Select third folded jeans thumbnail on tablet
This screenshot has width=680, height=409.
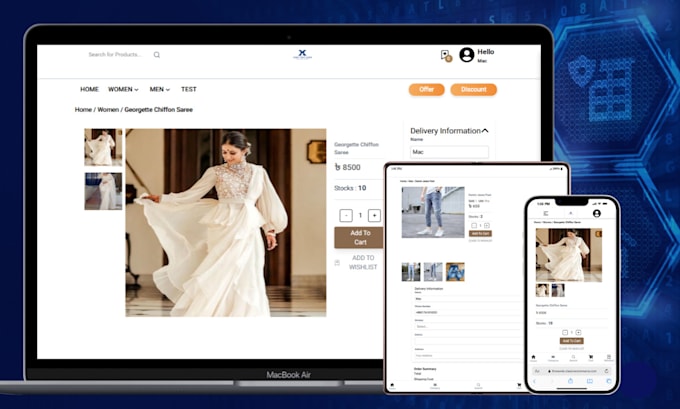coord(455,272)
